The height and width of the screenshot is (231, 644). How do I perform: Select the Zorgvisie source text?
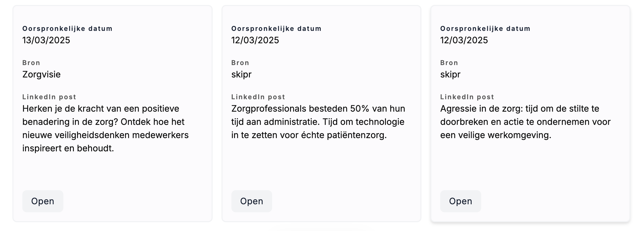click(x=41, y=74)
